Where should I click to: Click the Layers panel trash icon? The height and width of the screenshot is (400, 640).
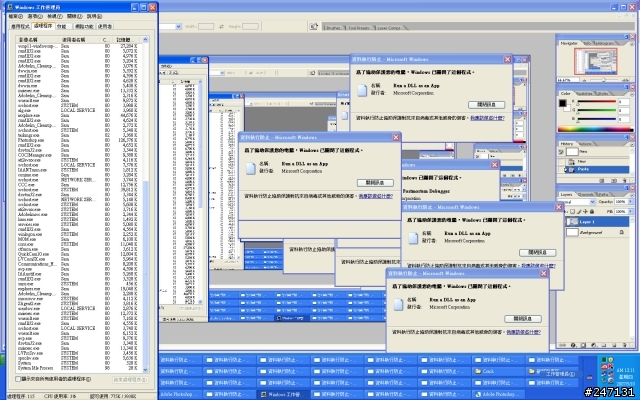point(625,345)
